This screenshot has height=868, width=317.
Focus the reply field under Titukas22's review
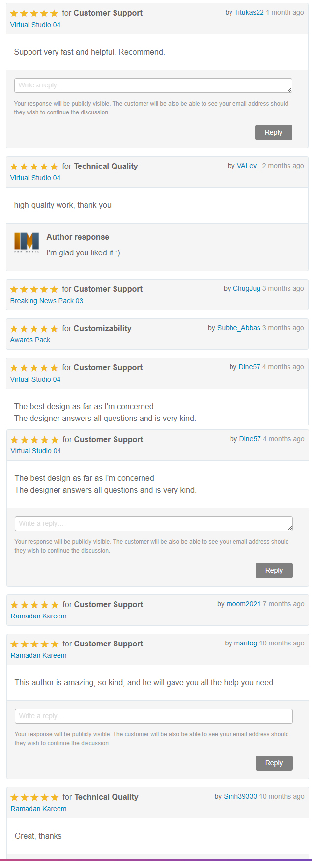[x=153, y=85]
